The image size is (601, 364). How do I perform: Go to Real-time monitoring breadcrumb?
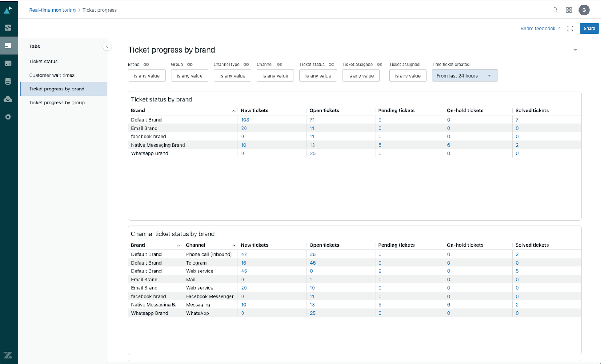click(52, 10)
